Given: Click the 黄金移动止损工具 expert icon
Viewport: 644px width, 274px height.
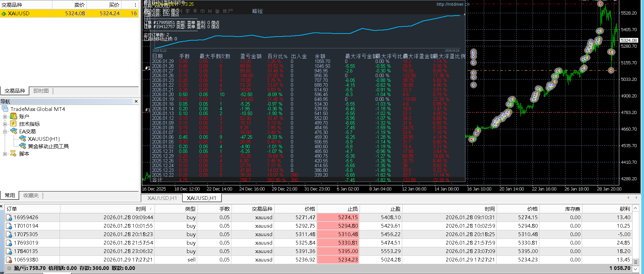Looking at the screenshot, I should pos(22,146).
